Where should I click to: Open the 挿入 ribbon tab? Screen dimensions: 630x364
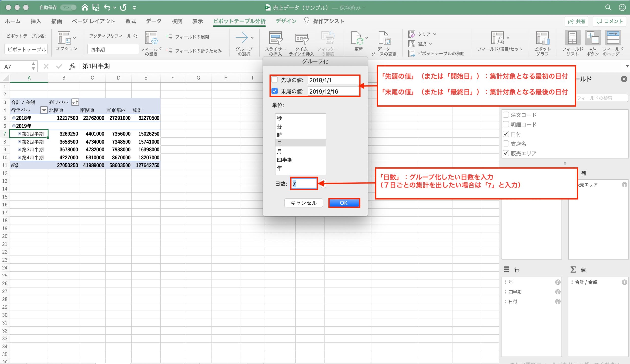36,21
